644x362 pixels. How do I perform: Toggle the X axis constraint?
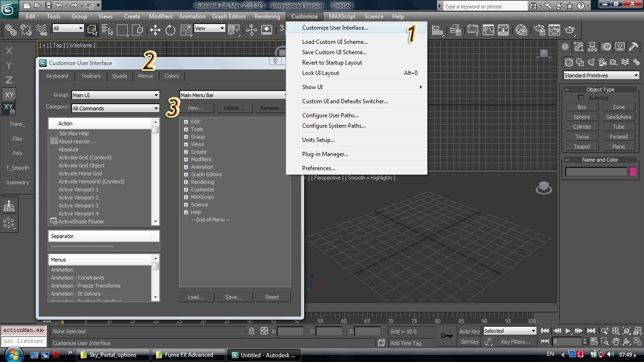9,50
